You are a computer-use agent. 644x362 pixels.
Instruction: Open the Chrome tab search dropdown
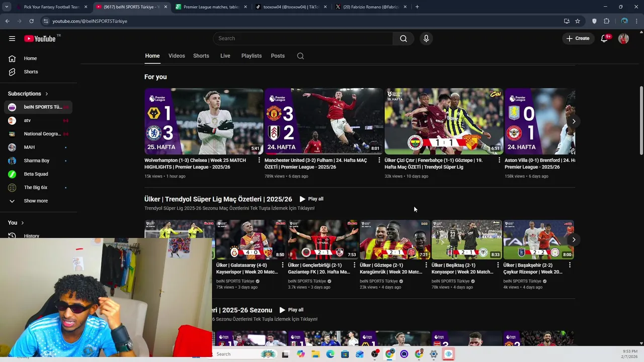click(7, 7)
